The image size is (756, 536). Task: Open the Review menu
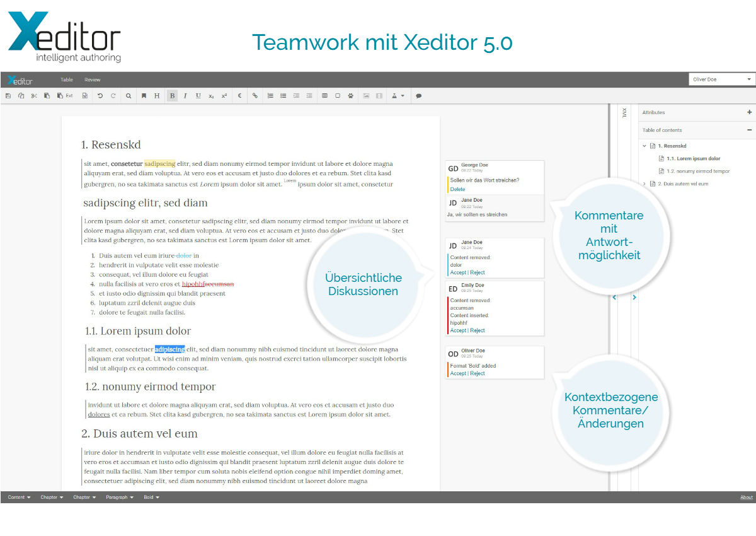click(x=92, y=79)
